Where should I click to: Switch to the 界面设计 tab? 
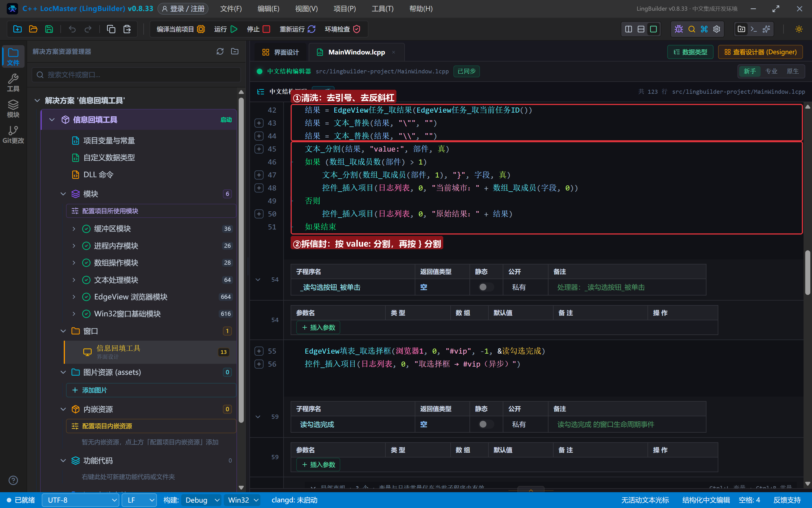[280, 52]
